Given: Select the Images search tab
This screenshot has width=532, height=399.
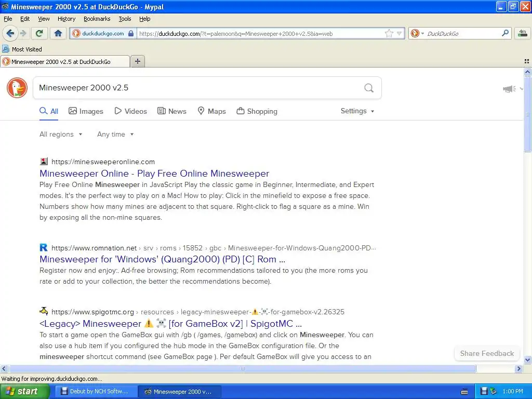Looking at the screenshot, I should tap(86, 111).
